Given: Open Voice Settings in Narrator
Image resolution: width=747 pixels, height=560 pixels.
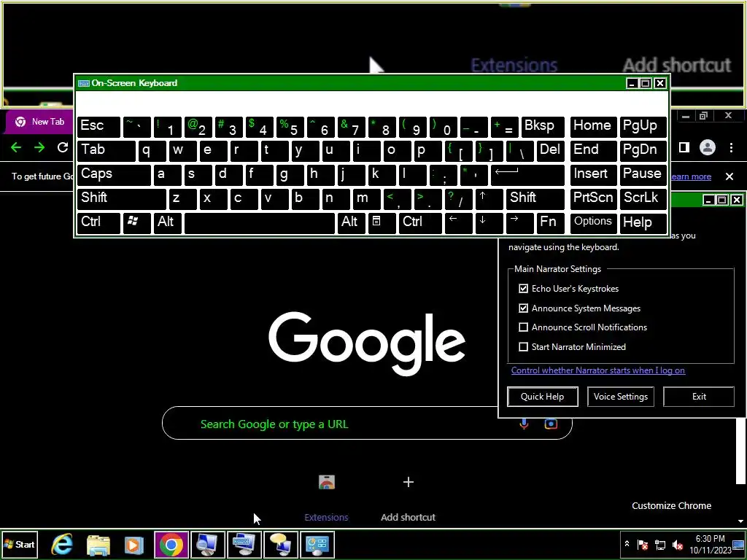Looking at the screenshot, I should click(x=621, y=397).
